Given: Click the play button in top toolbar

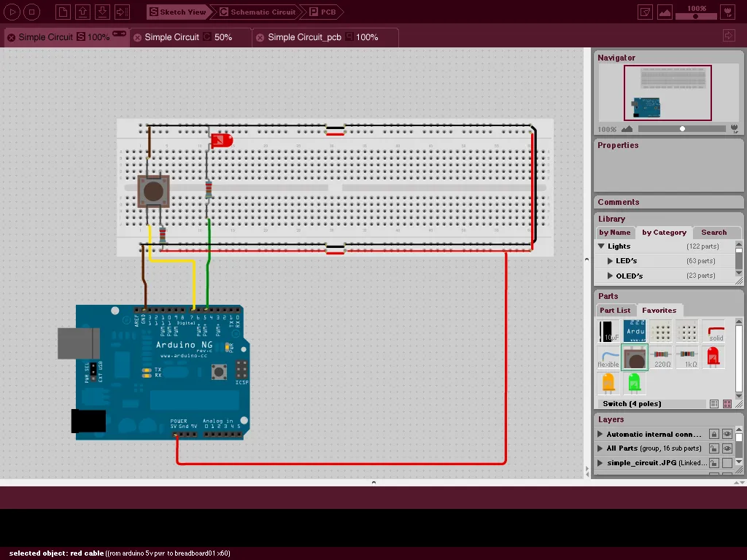Looking at the screenshot, I should [x=12, y=12].
